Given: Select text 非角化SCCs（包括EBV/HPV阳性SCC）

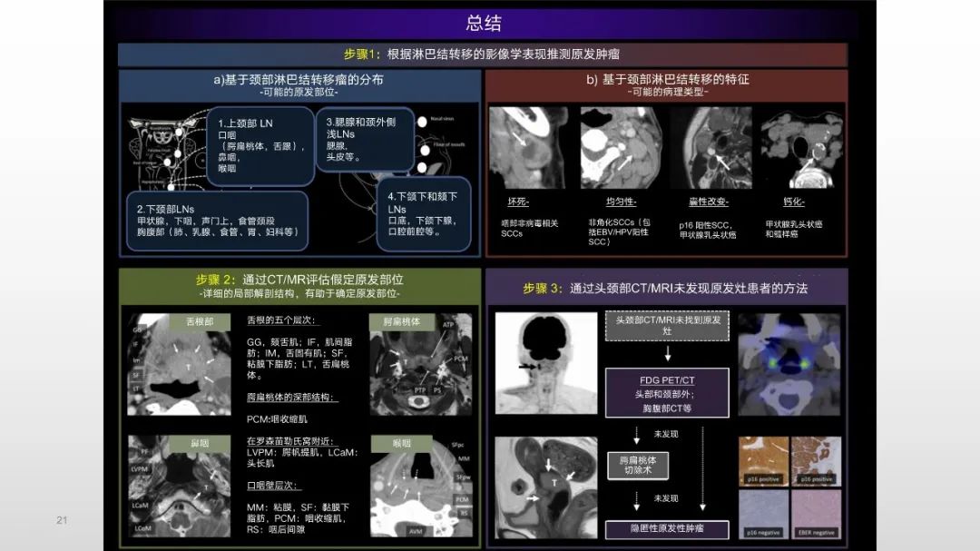Looking at the screenshot, I should click(x=619, y=231).
